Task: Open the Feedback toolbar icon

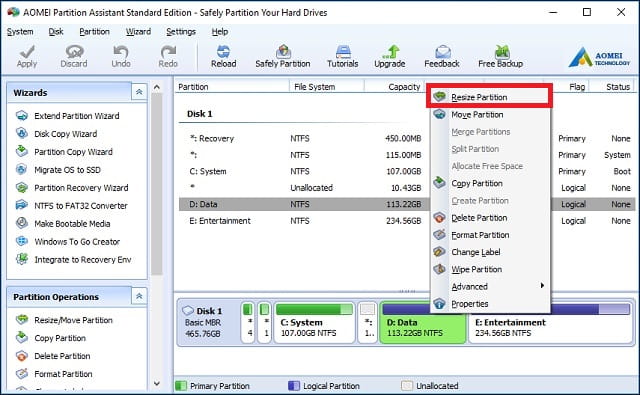Action: pyautogui.click(x=442, y=56)
